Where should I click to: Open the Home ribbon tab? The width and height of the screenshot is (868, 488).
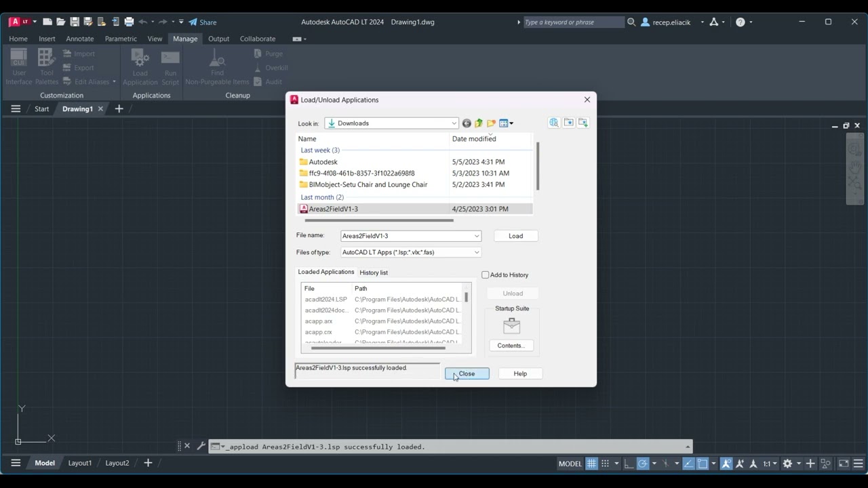[18, 39]
